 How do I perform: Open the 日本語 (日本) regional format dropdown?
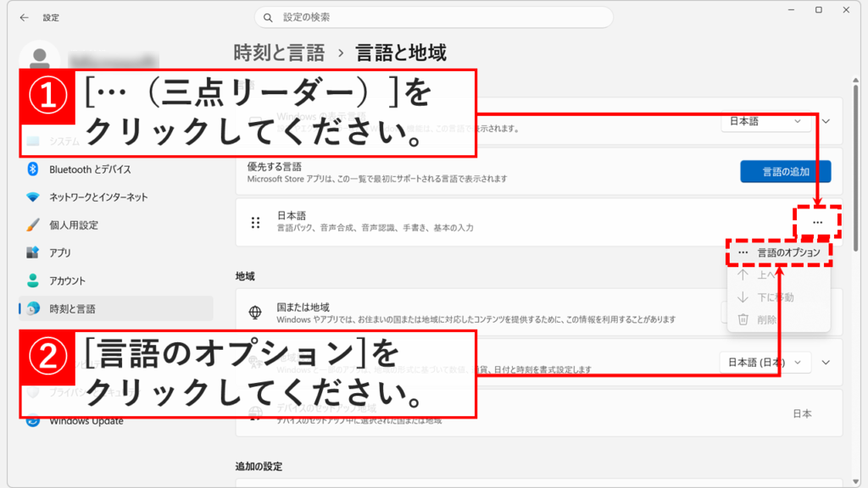[x=765, y=363]
